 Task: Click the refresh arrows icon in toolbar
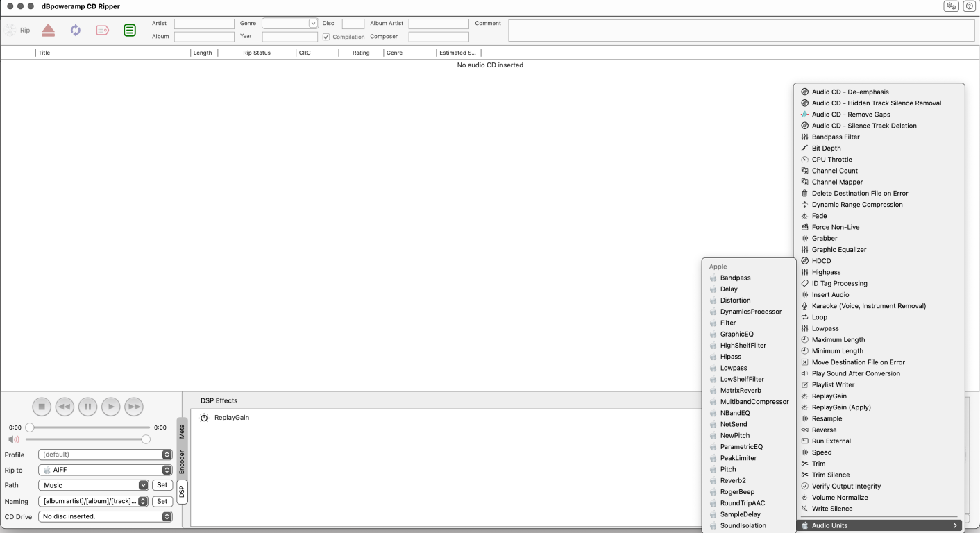(x=75, y=31)
